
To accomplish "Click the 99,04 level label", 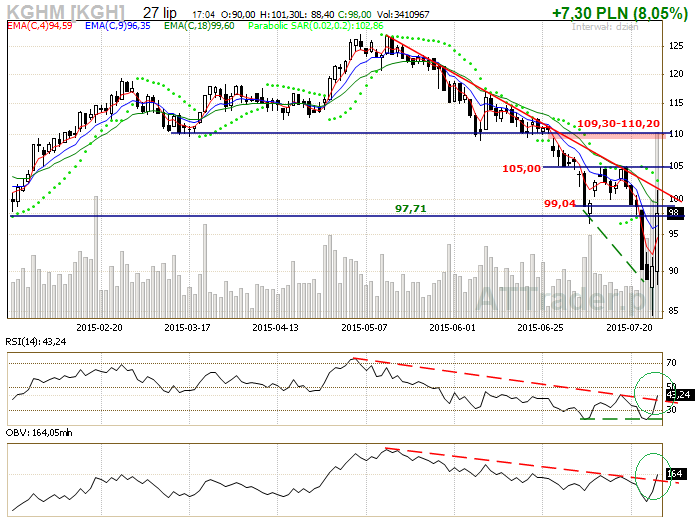I will pyautogui.click(x=560, y=204).
